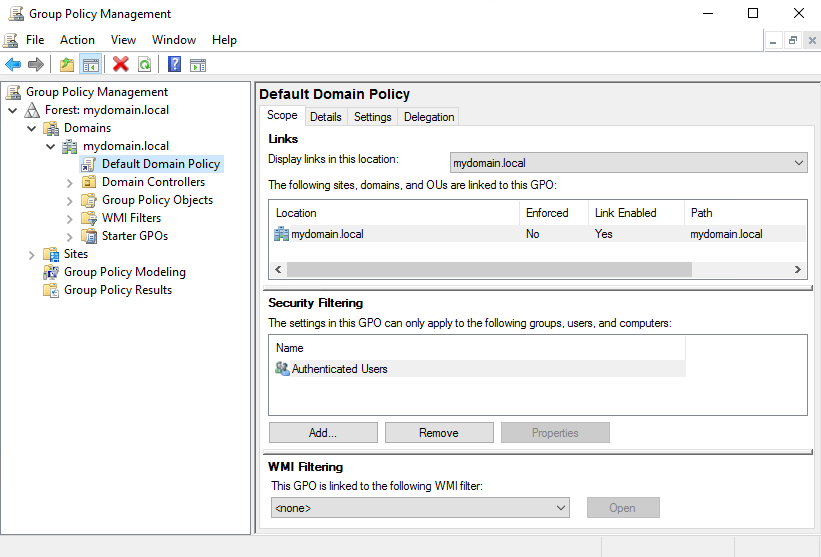Click the Remove button
Viewport: 821px width, 557px height.
coord(439,433)
